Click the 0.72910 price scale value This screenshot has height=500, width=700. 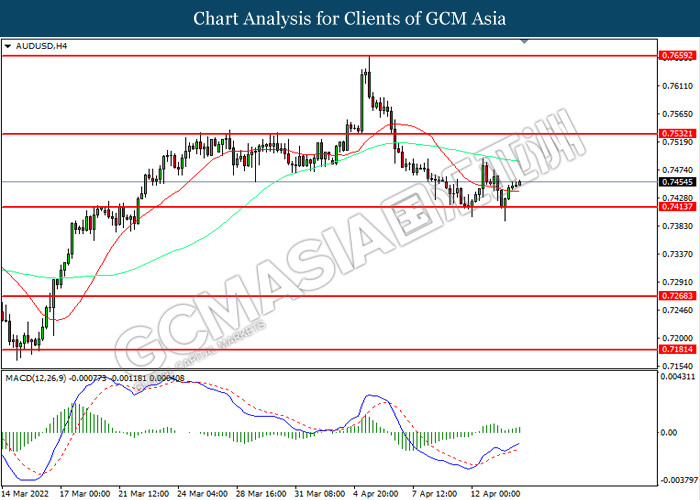click(x=677, y=282)
